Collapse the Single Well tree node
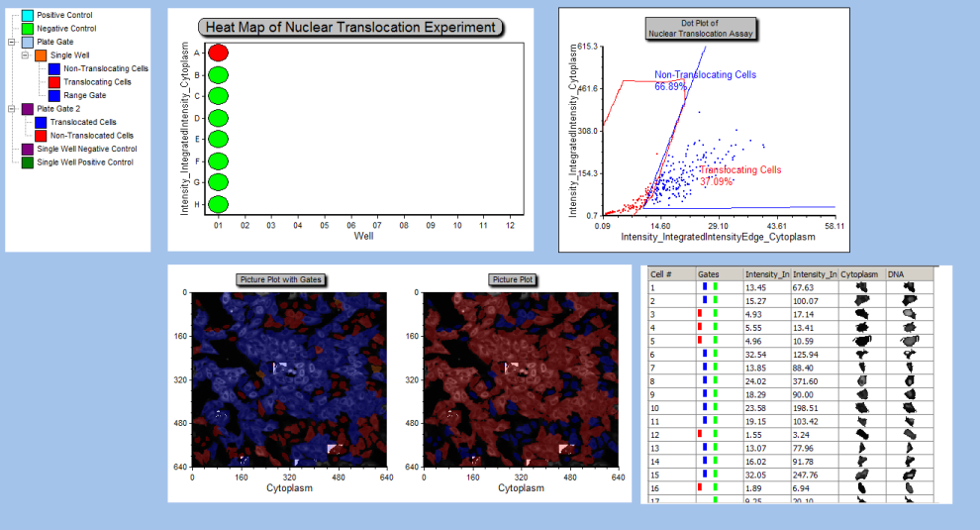The width and height of the screenshot is (980, 530). point(25,55)
